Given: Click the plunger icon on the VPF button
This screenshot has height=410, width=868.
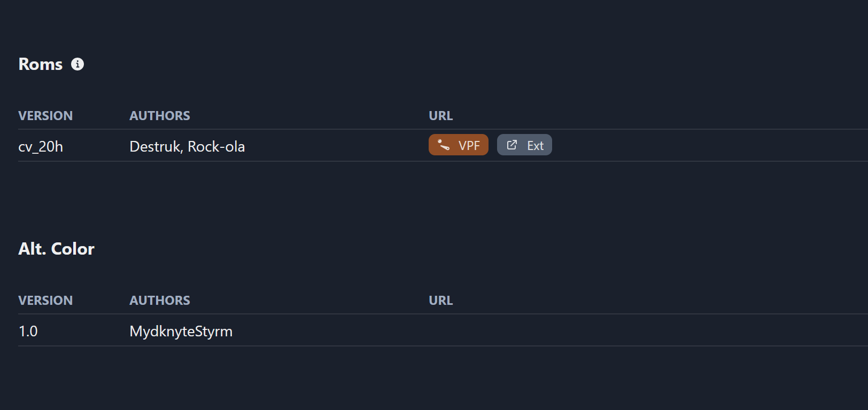Looking at the screenshot, I should pyautogui.click(x=443, y=144).
